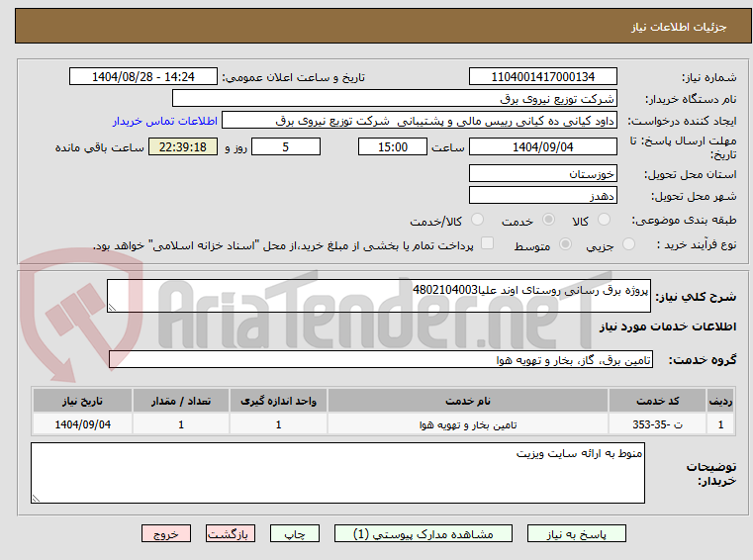
Task: Open مشاهده مدارک پیوستی (1) attachments
Action: (x=424, y=533)
